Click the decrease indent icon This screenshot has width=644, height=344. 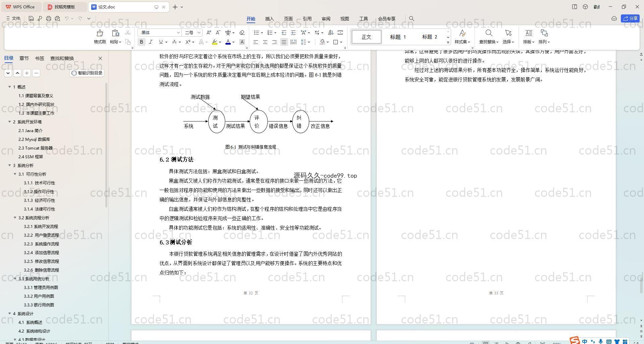click(x=284, y=33)
